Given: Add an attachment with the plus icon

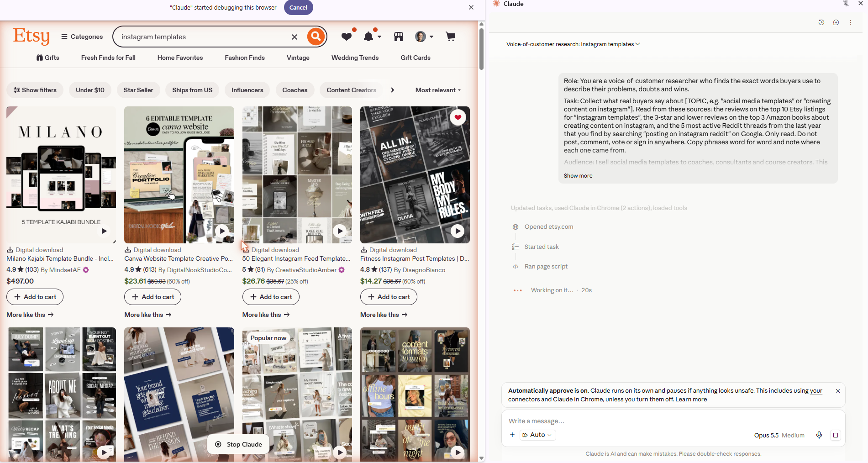Looking at the screenshot, I should tap(512, 435).
